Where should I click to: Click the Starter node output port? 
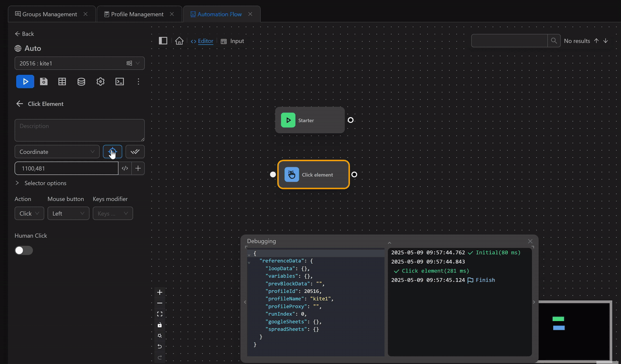click(x=350, y=120)
